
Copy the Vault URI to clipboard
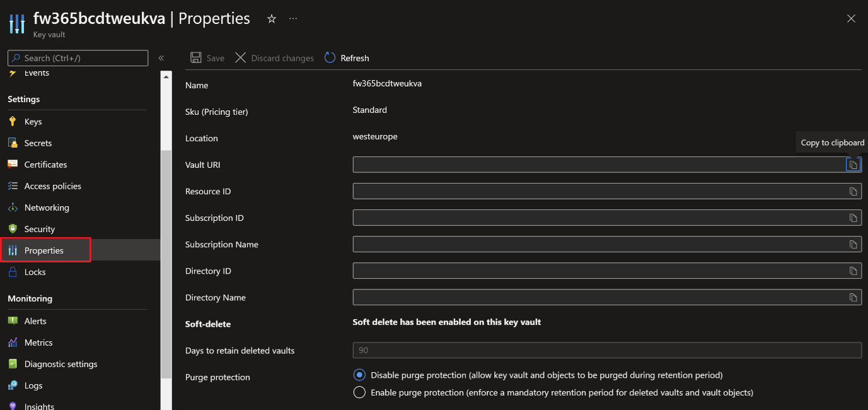[853, 165]
